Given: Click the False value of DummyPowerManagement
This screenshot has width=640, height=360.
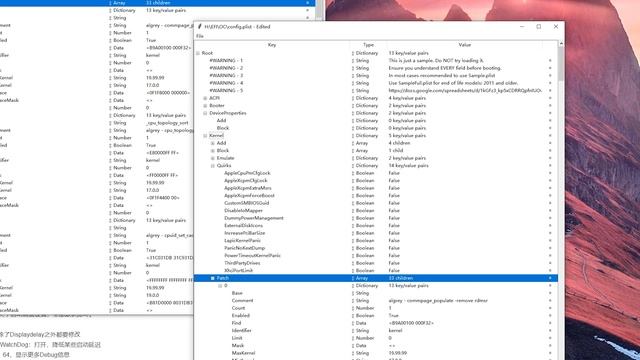Looking at the screenshot, I should pos(394,218).
